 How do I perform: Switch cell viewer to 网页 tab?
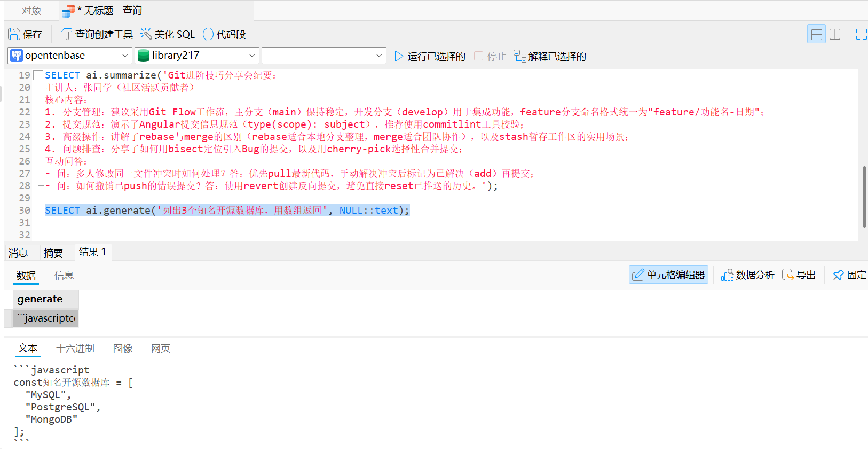click(x=161, y=348)
